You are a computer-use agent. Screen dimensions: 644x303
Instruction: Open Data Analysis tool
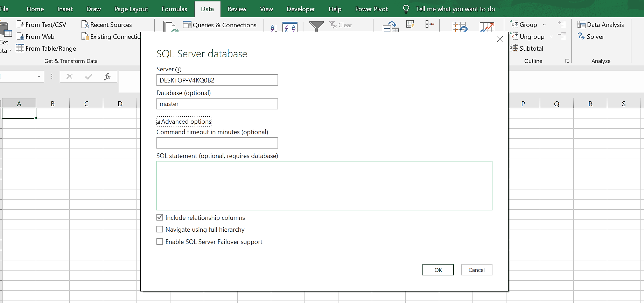[x=601, y=25]
